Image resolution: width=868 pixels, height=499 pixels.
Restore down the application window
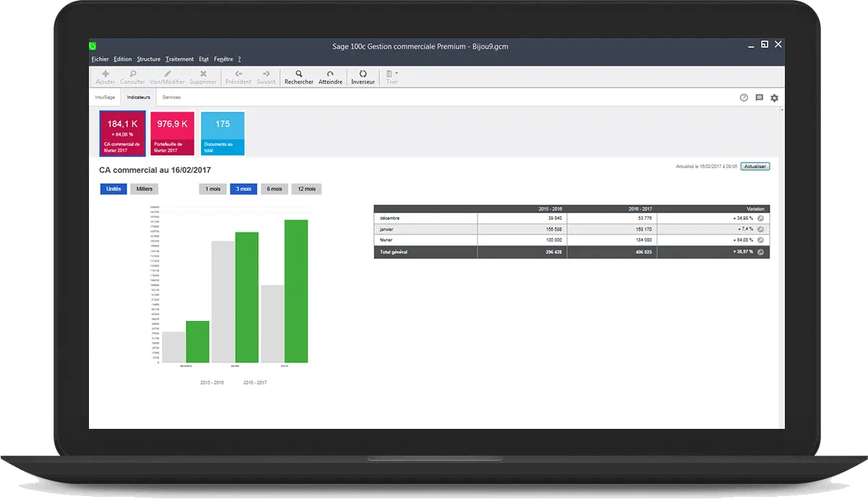(x=765, y=45)
